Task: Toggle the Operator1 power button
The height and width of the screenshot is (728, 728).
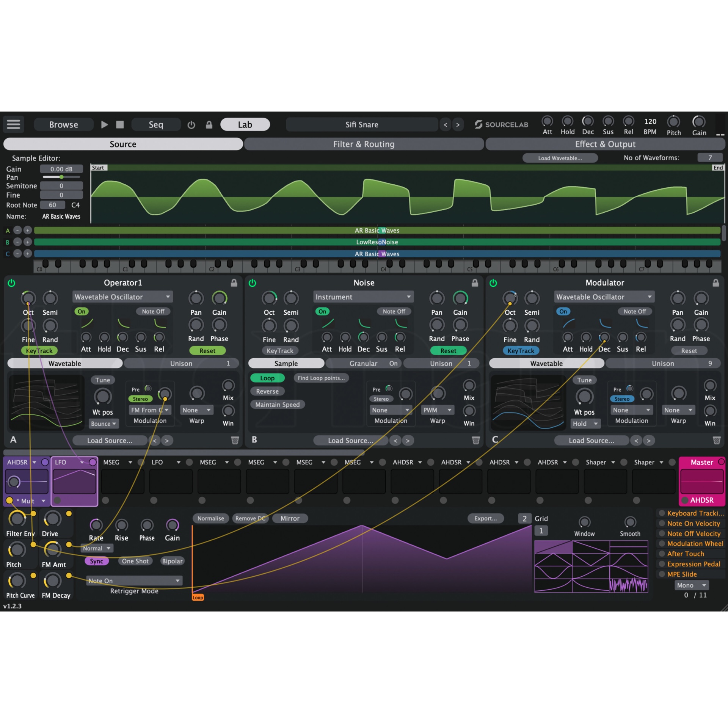Action: [11, 282]
